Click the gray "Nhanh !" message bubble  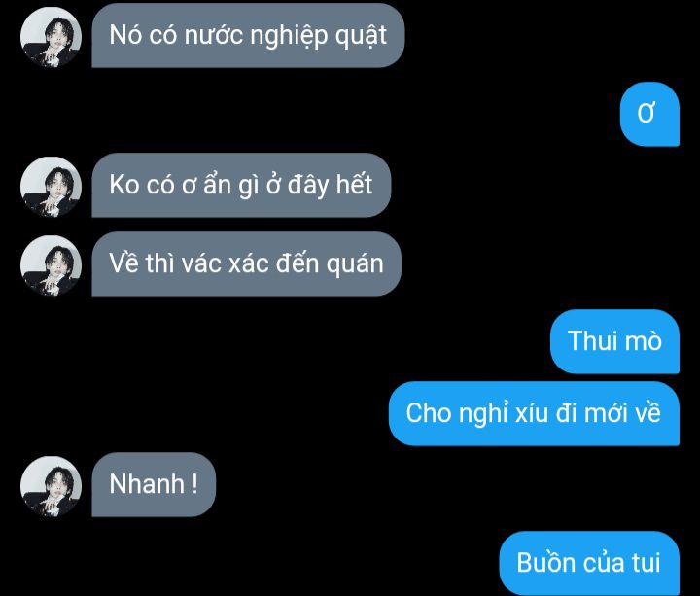(x=154, y=484)
